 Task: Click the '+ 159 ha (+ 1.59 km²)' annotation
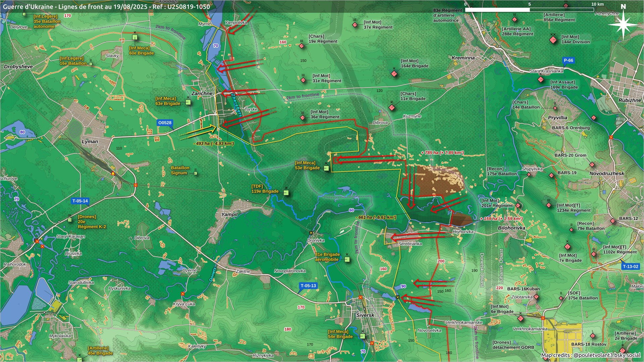click(501, 219)
